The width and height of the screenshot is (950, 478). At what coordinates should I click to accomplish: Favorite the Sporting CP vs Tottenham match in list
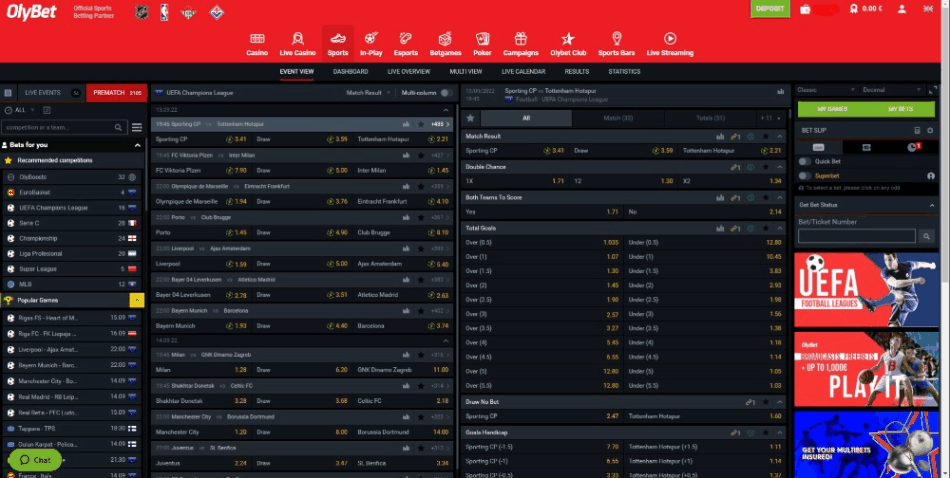tap(420, 124)
